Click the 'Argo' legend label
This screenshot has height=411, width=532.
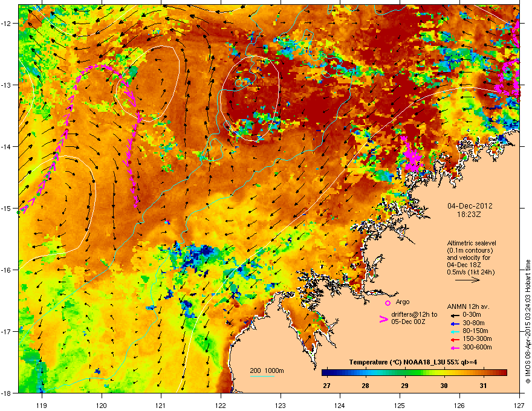(403, 302)
